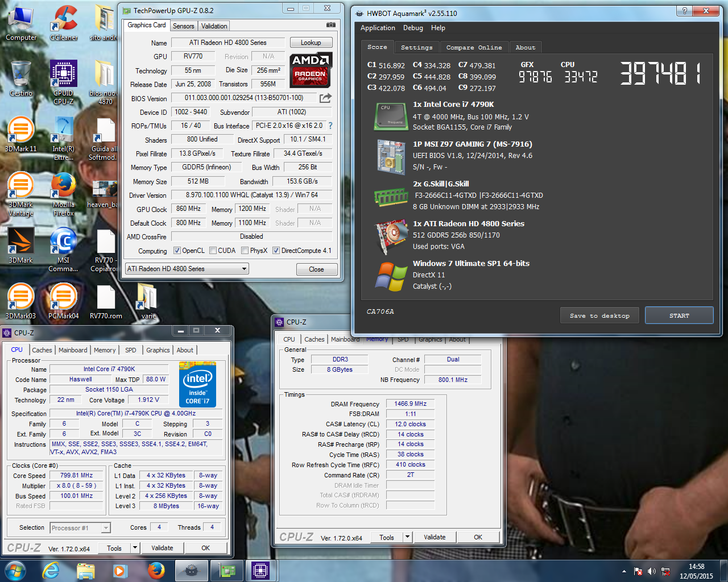Click the START button in Aquamark
The image size is (728, 582).
pos(679,315)
